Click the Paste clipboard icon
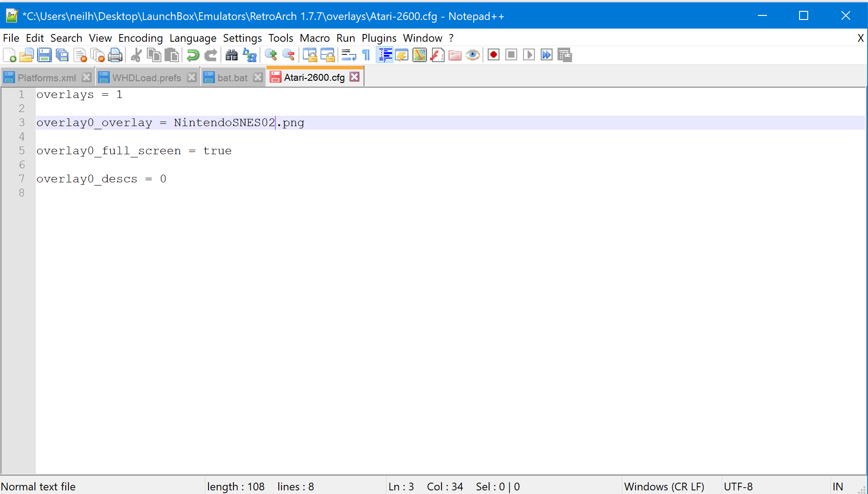The image size is (868, 494). [x=172, y=55]
